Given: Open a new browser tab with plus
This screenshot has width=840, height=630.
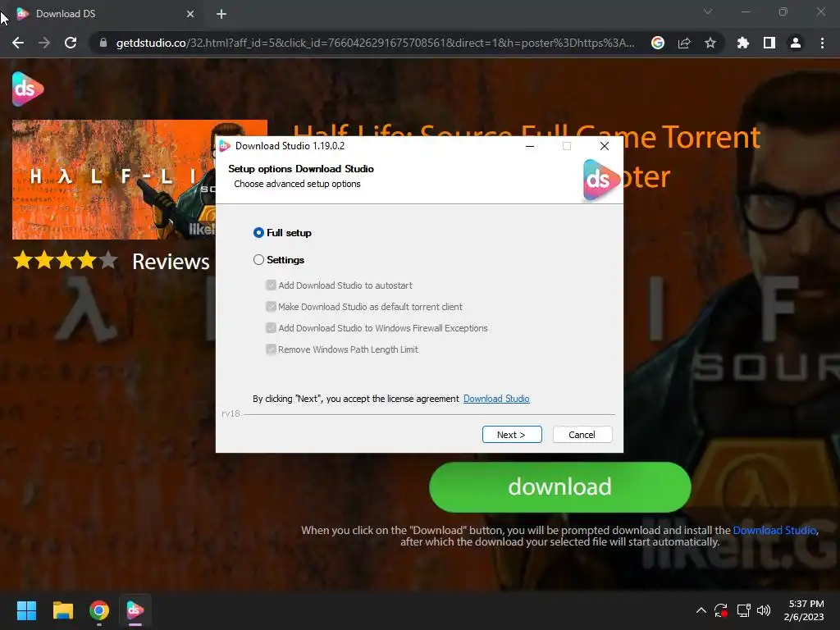Looking at the screenshot, I should pos(221,14).
